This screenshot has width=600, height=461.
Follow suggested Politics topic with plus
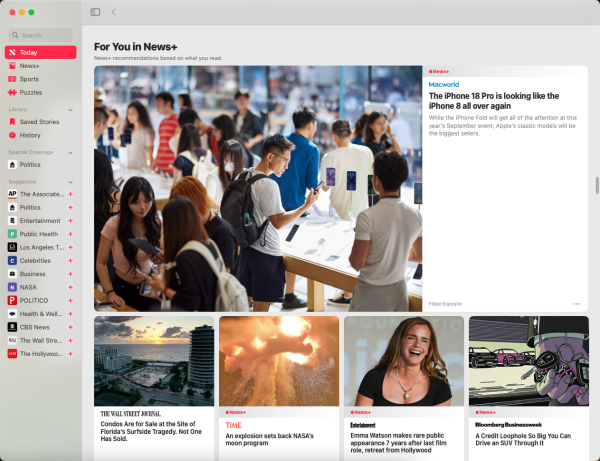tap(70, 207)
